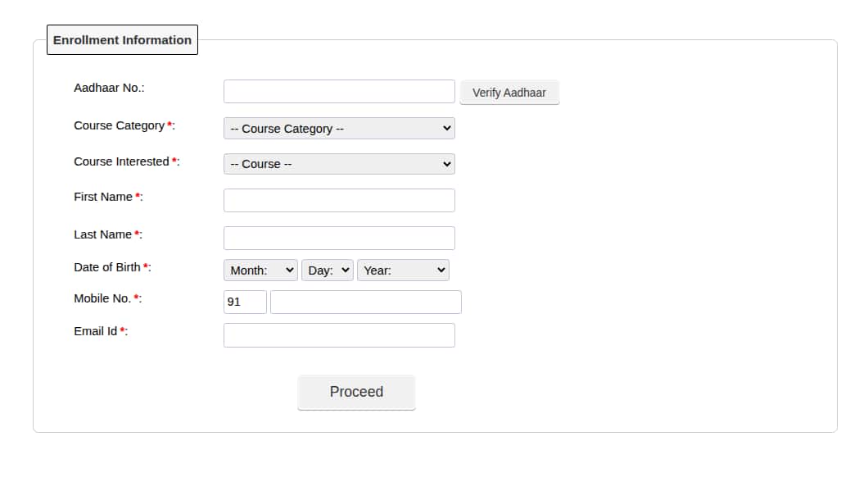Click the Mobile No. label text
This screenshot has height=500, width=868.
pos(102,298)
